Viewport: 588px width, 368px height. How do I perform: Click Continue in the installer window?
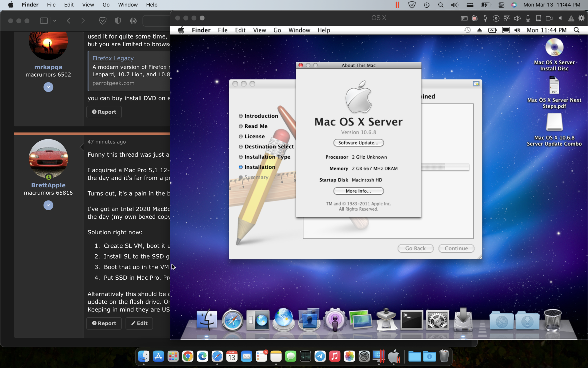(456, 248)
